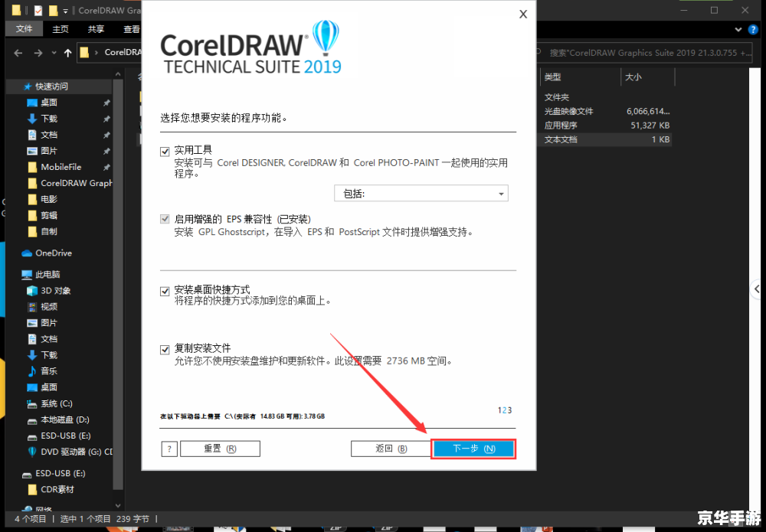Click the 返回 (B) button
The width and height of the screenshot is (766, 532).
coord(391,449)
